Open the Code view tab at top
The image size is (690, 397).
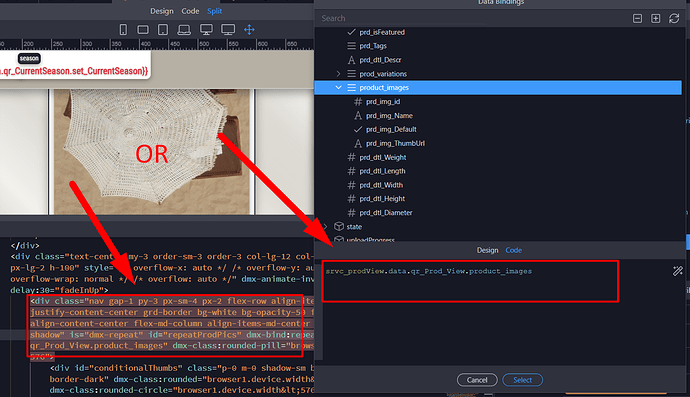click(x=190, y=11)
